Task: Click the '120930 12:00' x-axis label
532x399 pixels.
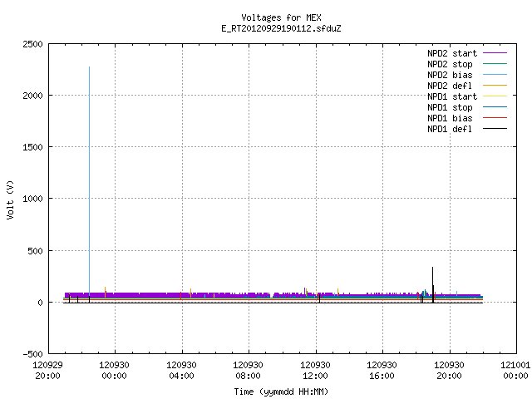Action: coord(316,371)
